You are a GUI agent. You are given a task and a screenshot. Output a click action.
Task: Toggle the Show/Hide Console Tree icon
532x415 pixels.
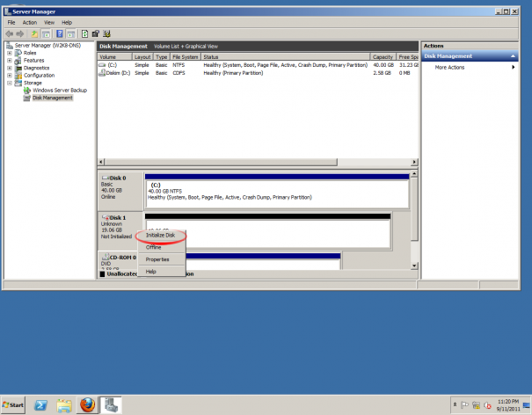coord(46,33)
